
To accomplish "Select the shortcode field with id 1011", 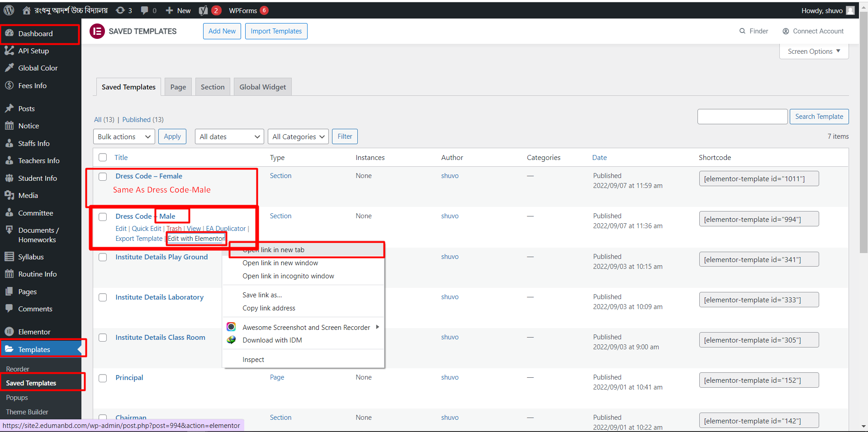I will coord(759,178).
